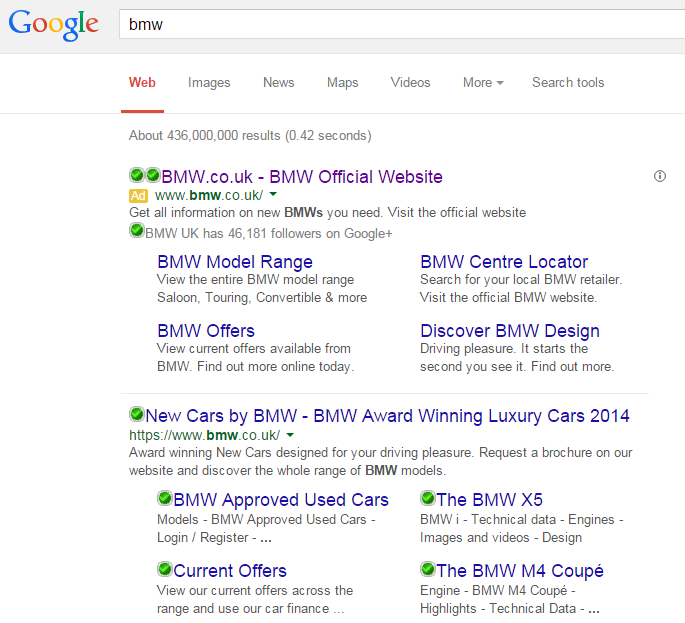Open Search tools
The width and height of the screenshot is (685, 623).
click(568, 83)
